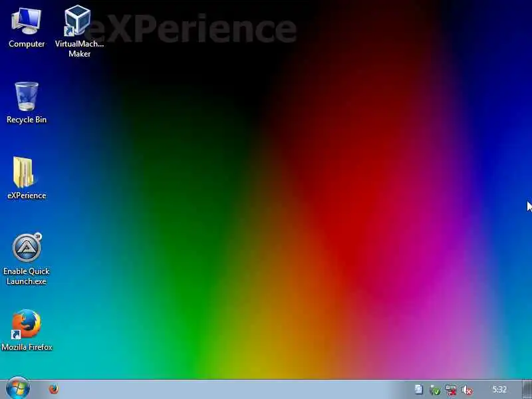Select the Enable Quick Launch.exe icon
Screen dimensions: 532x399
(27, 247)
